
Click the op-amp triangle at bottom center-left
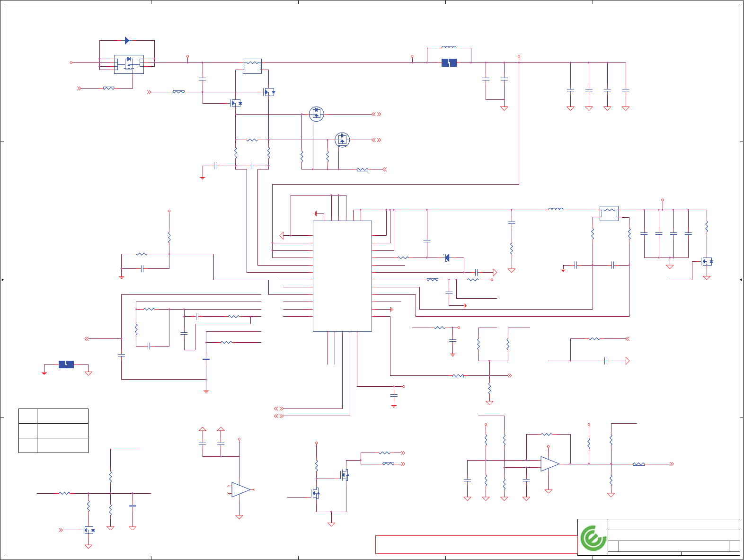241,489
